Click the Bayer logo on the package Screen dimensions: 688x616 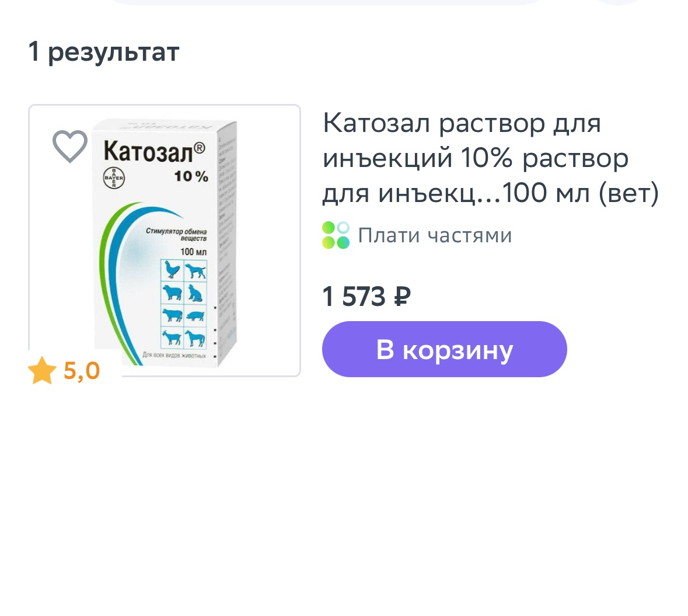(x=114, y=178)
